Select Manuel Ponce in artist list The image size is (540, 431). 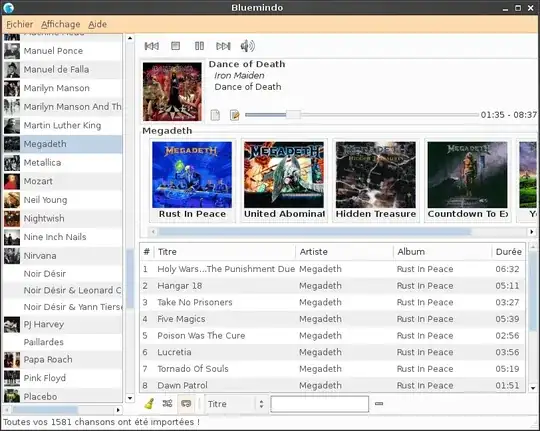point(63,51)
